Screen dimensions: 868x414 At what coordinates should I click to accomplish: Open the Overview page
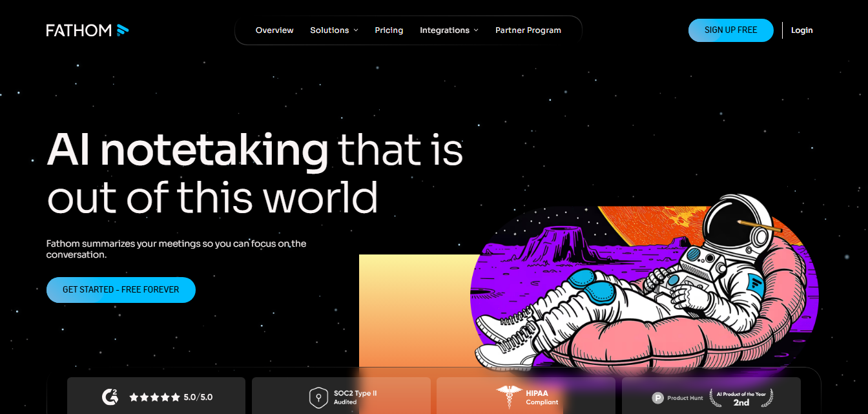(x=274, y=30)
